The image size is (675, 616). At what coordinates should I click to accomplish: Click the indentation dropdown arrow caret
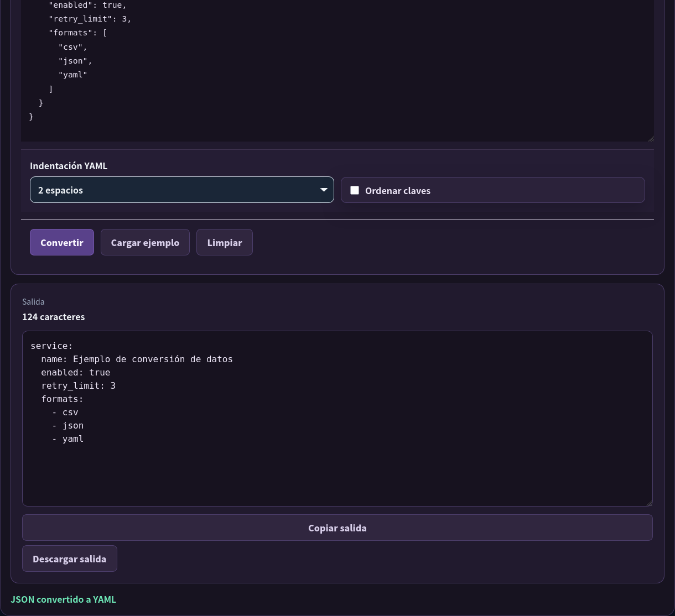tap(324, 190)
